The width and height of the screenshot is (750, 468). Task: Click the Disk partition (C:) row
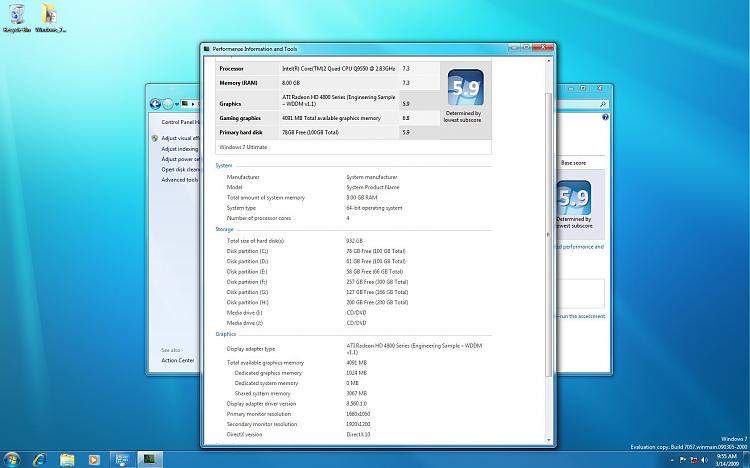[x=317, y=251]
